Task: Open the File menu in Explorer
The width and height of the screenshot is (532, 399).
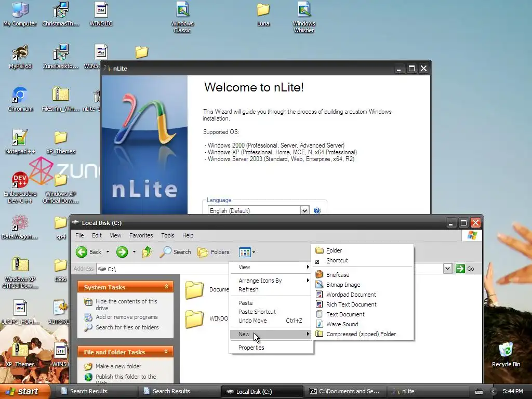Action: pos(79,235)
